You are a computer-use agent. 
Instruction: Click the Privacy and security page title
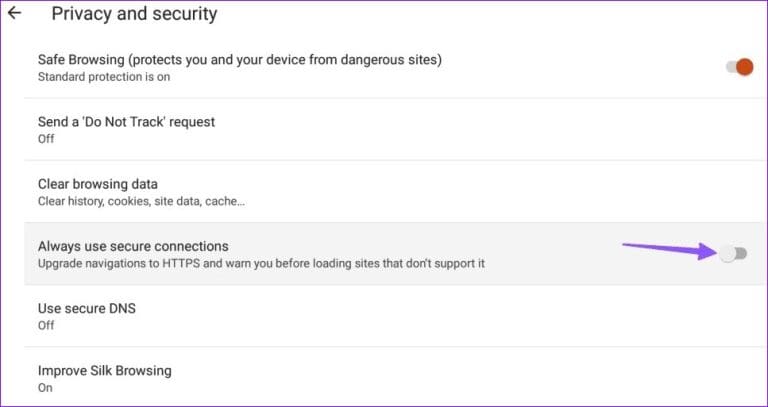(x=134, y=14)
